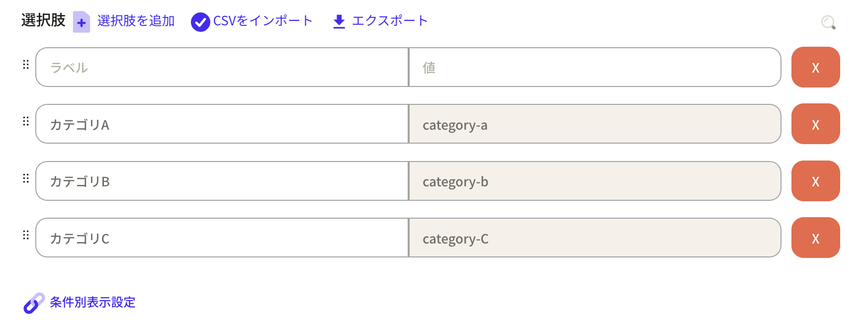
Task: Edit the category-a value field
Action: pyautogui.click(x=595, y=124)
